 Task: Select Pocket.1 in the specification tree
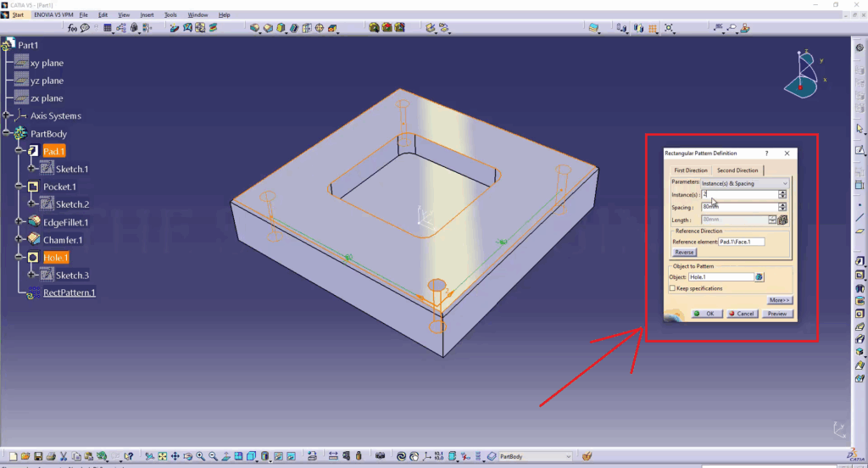[59, 187]
